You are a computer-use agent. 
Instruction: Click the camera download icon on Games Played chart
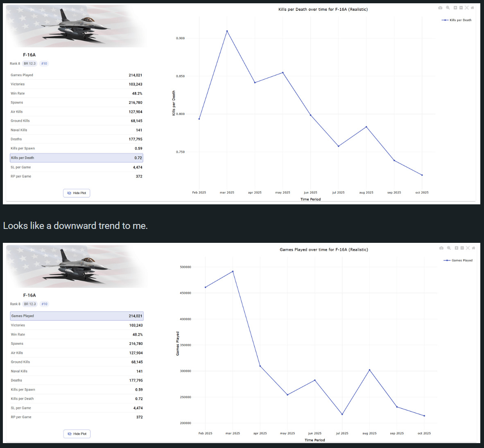(441, 248)
